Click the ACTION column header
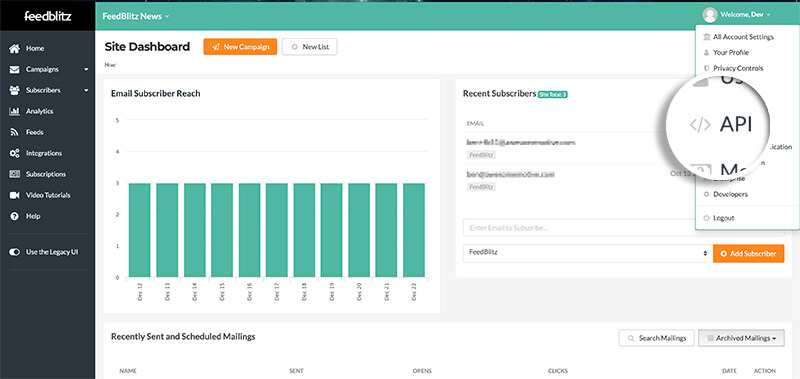 764,371
